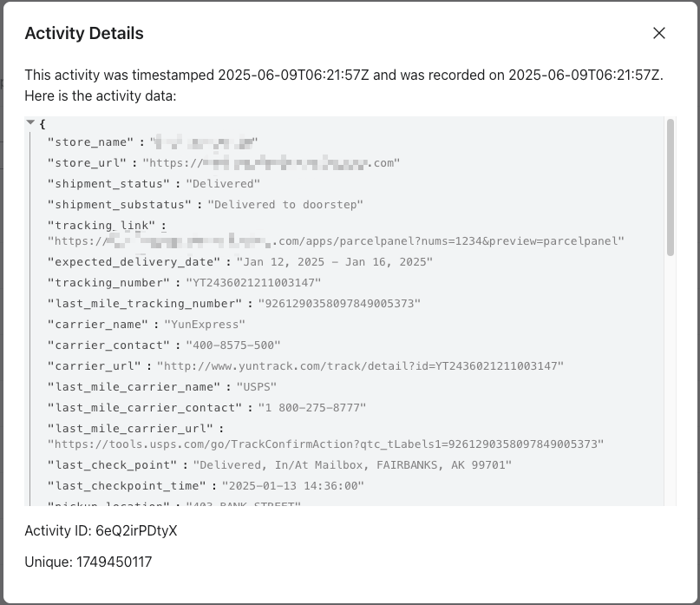Click the JSON viewer vertical scrollbar
The height and width of the screenshot is (605, 700).
pos(671,187)
